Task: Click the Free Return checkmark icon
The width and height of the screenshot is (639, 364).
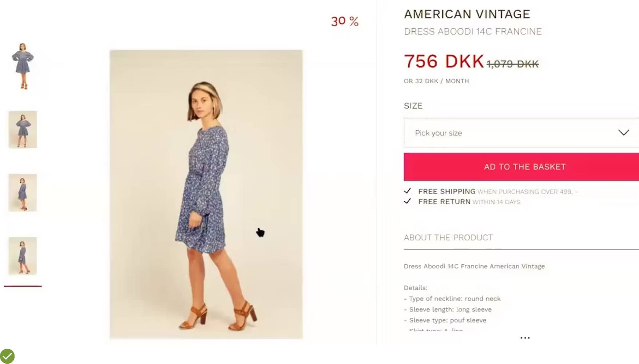Action: click(x=407, y=201)
